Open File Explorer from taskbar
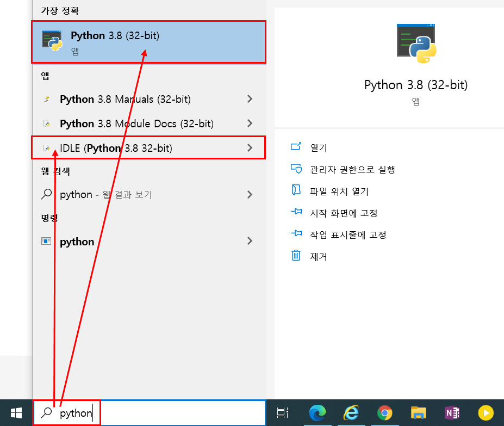504x426 pixels. point(418,413)
